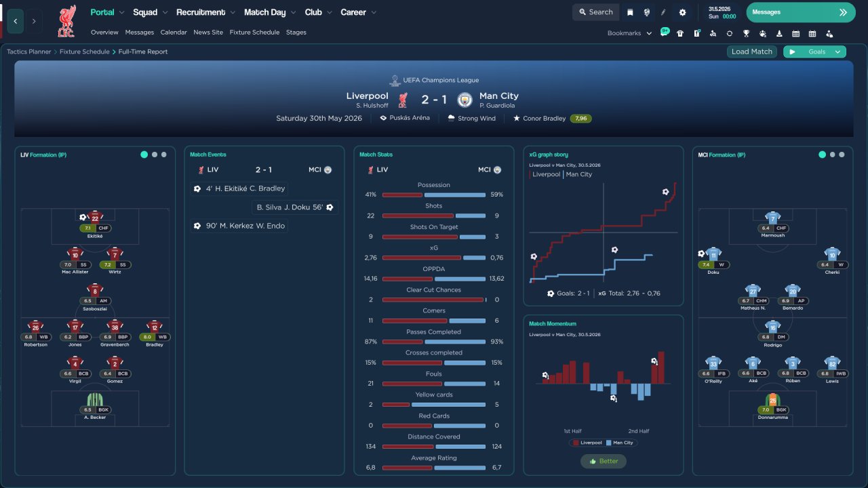Select the 4' H. Ekitiké goal event
This screenshot has width=868, height=488.
240,188
